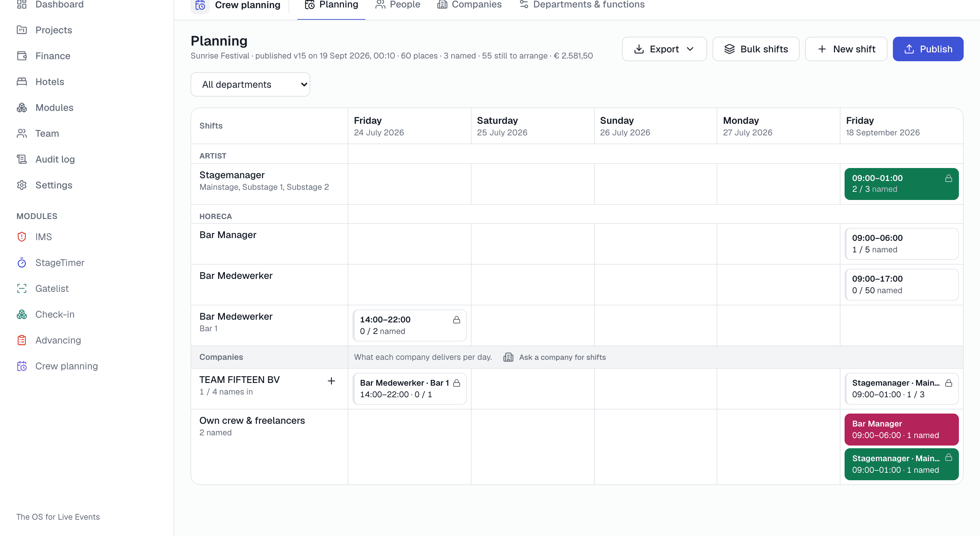Click the Bulk shifts button
The image size is (980, 536).
coord(755,49)
